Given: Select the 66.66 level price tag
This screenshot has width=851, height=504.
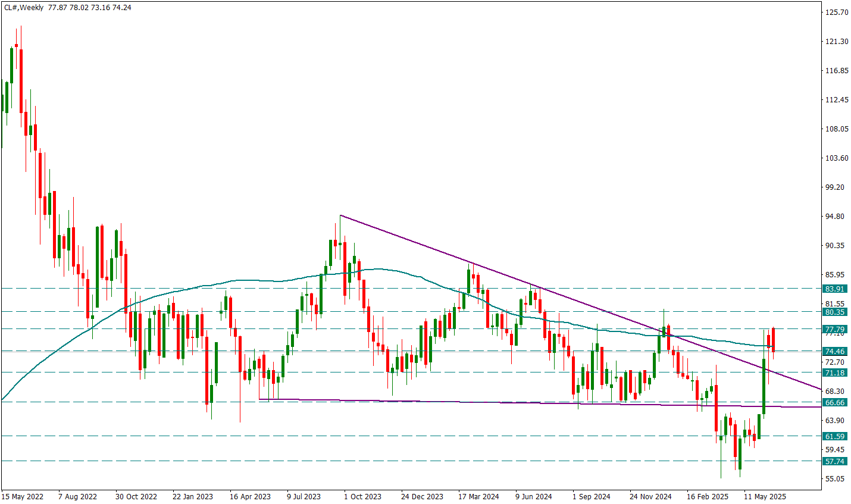Looking at the screenshot, I should click(835, 402).
